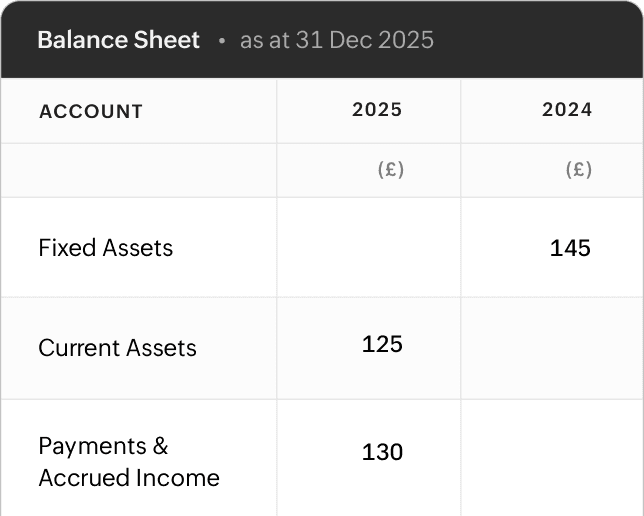Select the Current Assets row label
The image size is (644, 516).
click(117, 348)
